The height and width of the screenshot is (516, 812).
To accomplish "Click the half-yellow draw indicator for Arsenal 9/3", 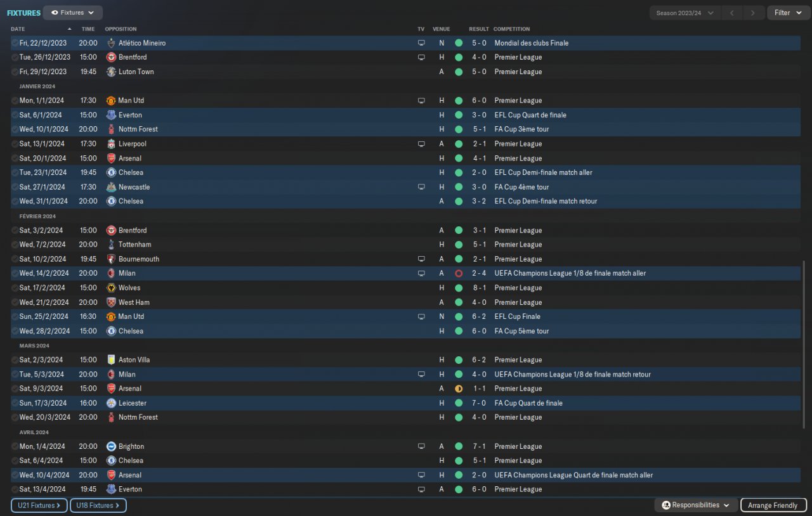I will click(x=459, y=389).
